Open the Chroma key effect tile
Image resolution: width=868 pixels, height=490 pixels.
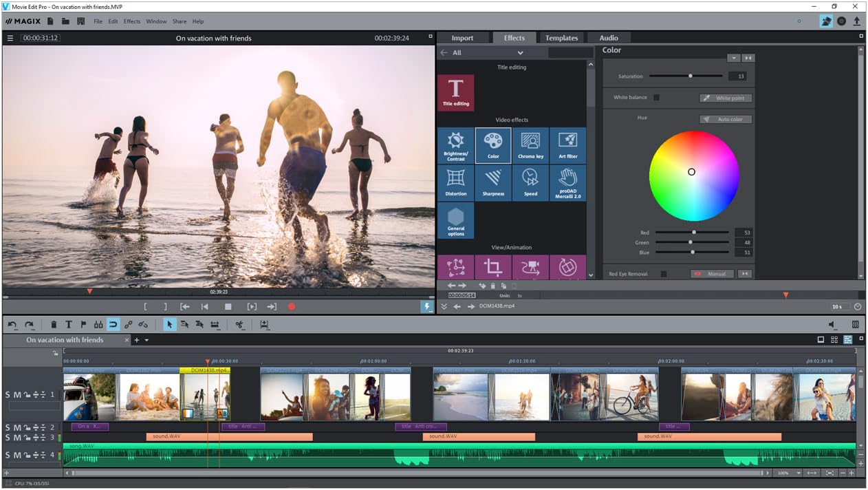click(530, 145)
